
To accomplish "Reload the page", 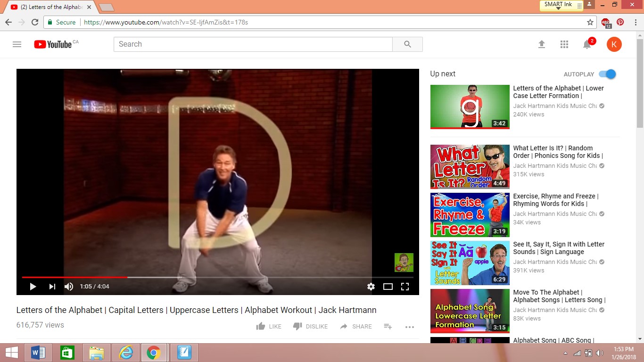I will click(x=35, y=22).
